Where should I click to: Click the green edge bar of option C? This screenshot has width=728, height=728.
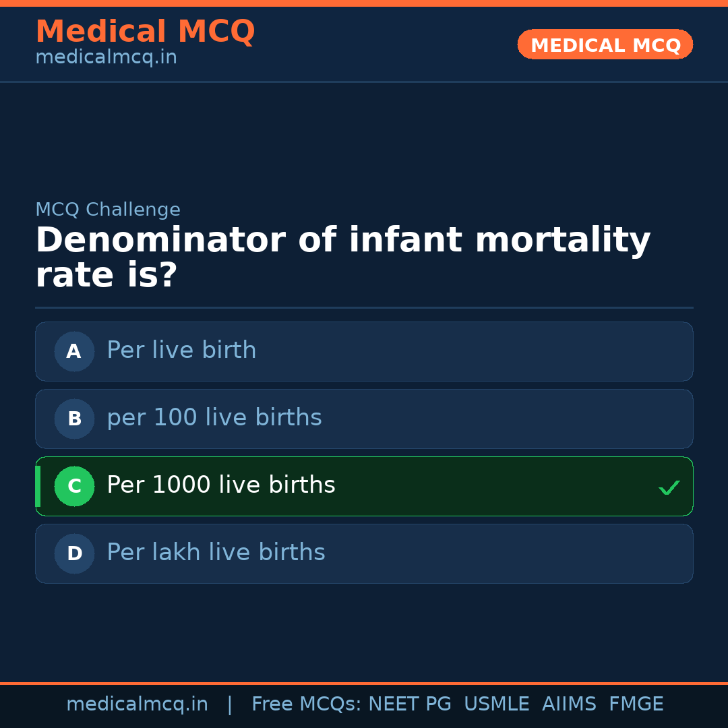tap(37, 486)
